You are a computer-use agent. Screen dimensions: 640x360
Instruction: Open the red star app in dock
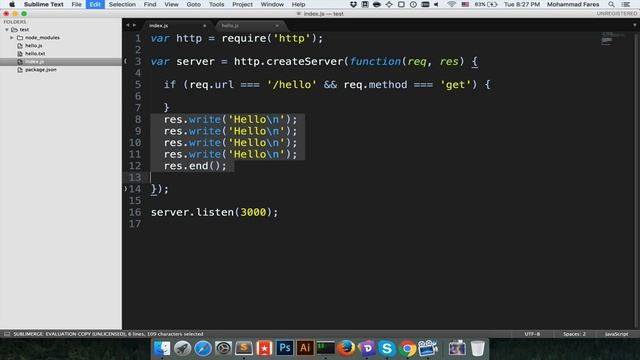click(x=264, y=348)
